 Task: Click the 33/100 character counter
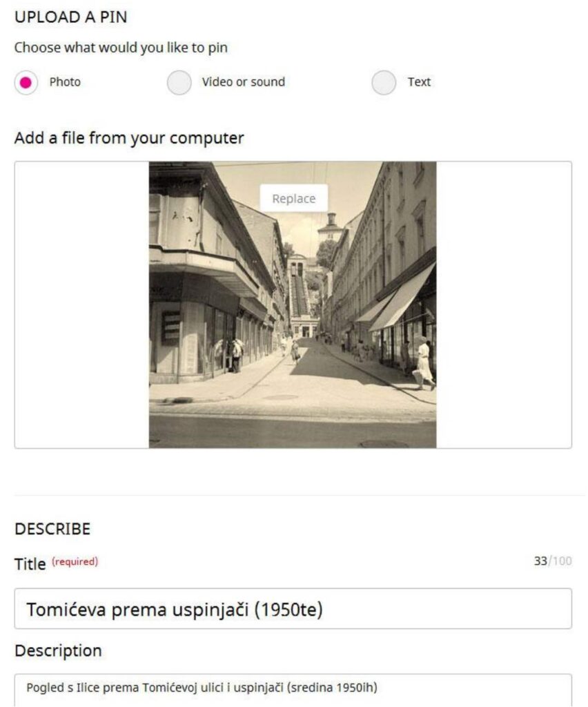coord(553,561)
